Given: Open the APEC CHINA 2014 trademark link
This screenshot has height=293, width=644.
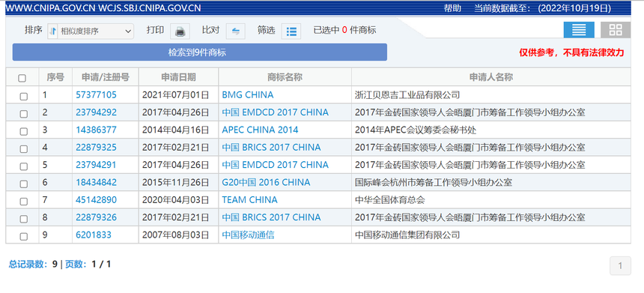Looking at the screenshot, I should [x=260, y=130].
